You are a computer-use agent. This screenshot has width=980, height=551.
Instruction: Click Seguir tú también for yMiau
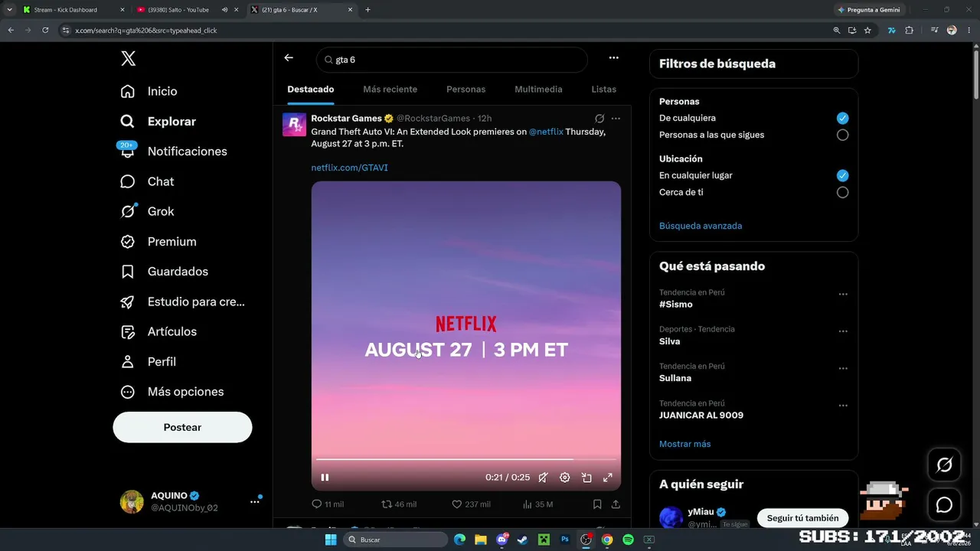tap(802, 518)
